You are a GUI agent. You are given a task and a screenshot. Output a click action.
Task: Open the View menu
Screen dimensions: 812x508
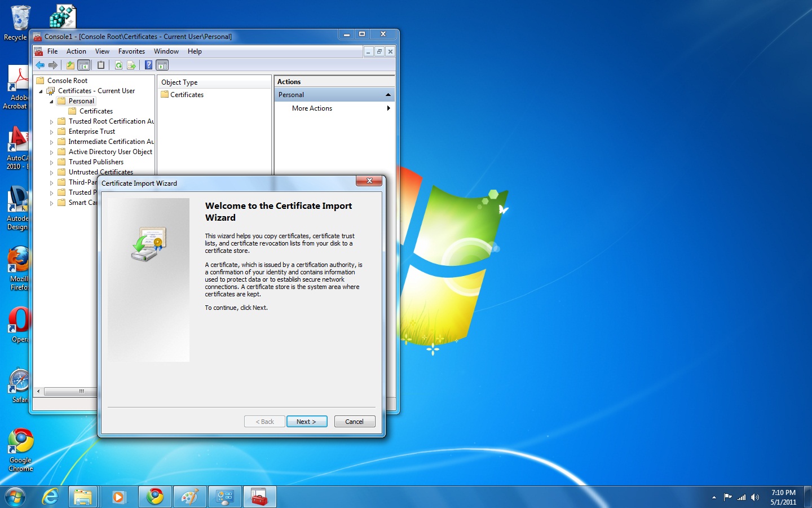click(102, 51)
